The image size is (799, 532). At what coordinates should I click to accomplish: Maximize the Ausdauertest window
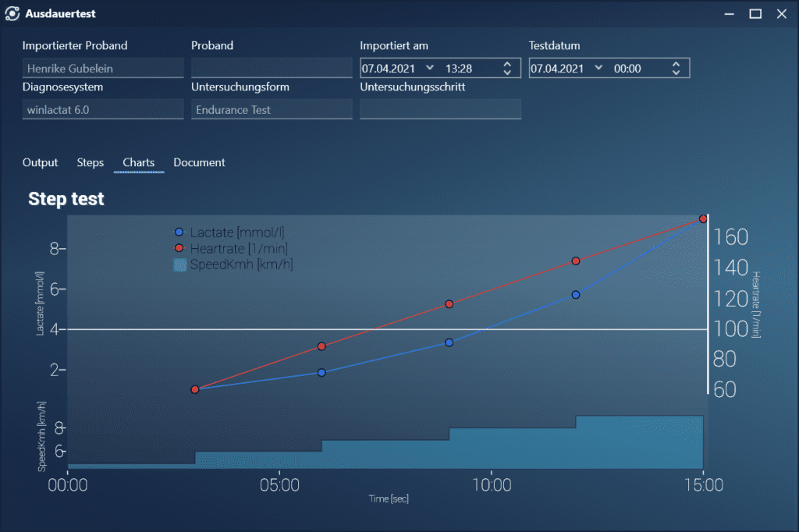pyautogui.click(x=755, y=14)
